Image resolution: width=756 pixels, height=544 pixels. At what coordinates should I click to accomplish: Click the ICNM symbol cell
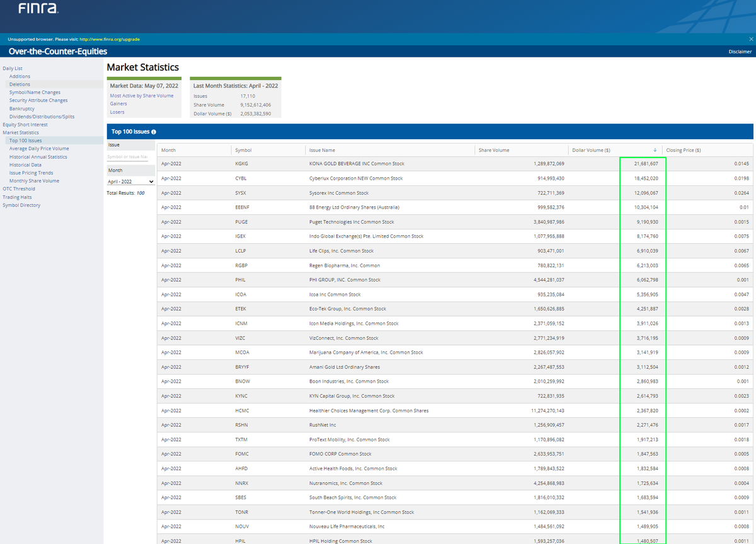241,323
